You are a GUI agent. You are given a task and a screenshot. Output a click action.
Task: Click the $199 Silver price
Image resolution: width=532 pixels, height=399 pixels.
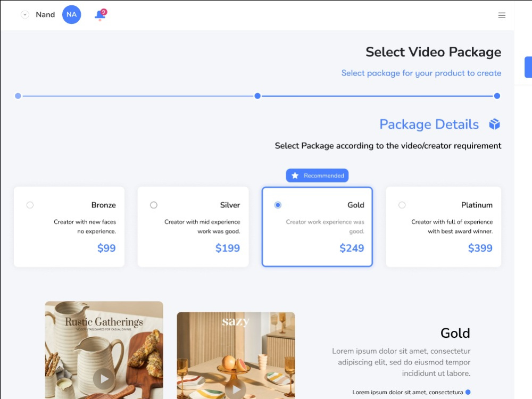click(228, 248)
